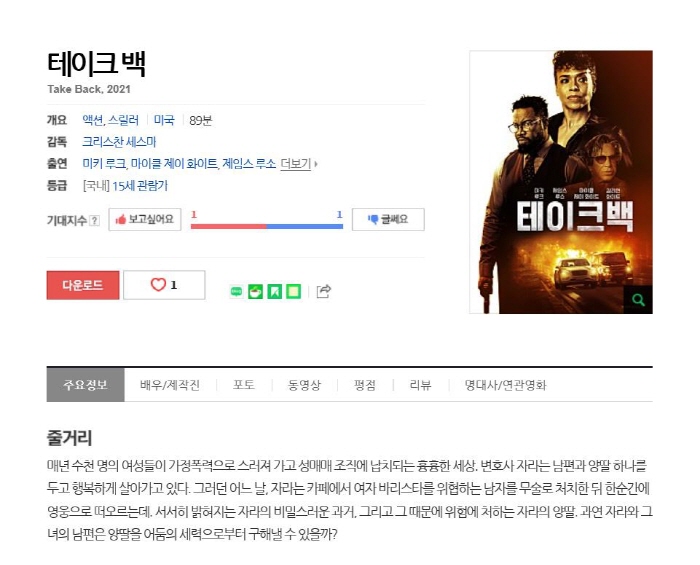Image resolution: width=700 pixels, height=565 pixels.
Task: Toggle the heart like button
Action: click(x=164, y=285)
